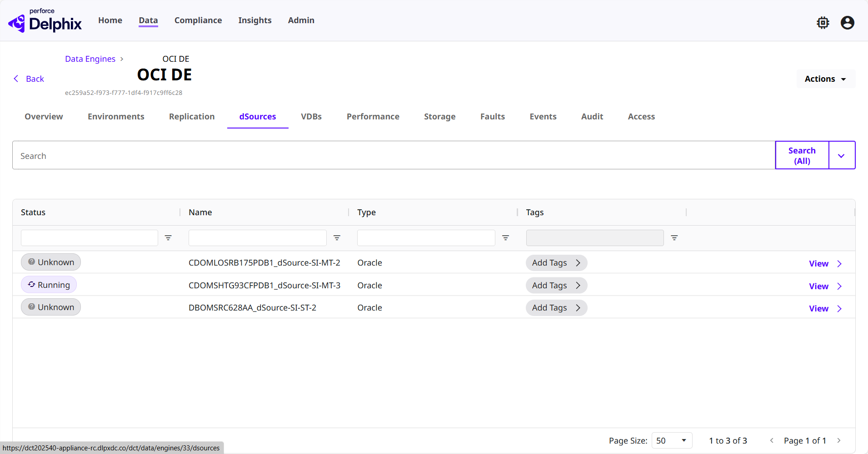Image resolution: width=868 pixels, height=454 pixels.
Task: Click the Tags filter box
Action: [595, 238]
